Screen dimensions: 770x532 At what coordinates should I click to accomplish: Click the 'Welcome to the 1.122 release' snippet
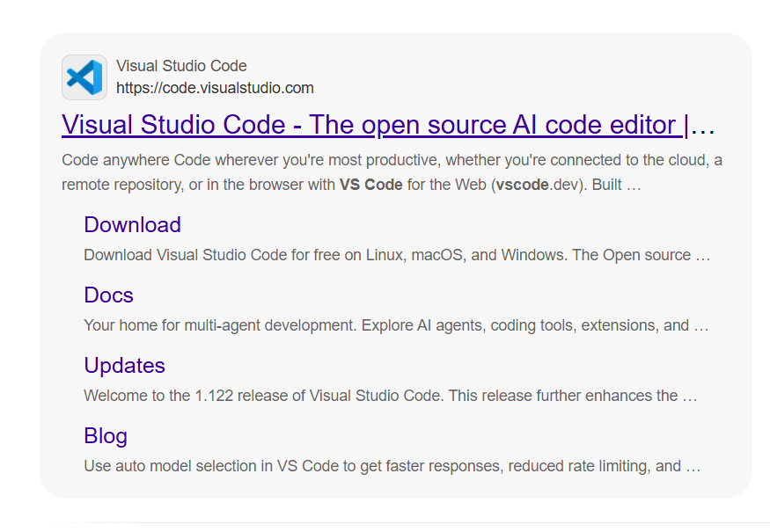391,396
